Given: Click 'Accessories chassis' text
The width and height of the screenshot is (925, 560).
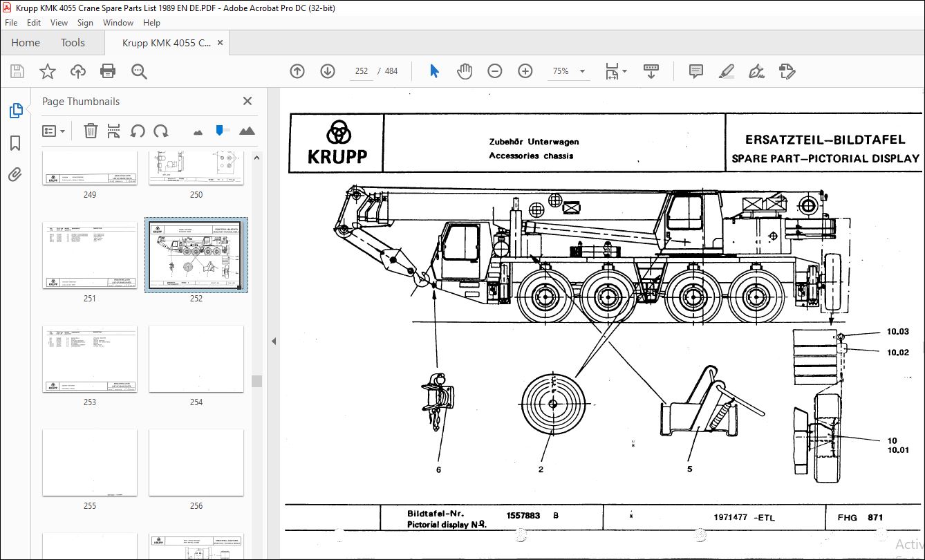Looking at the screenshot, I should point(531,156).
